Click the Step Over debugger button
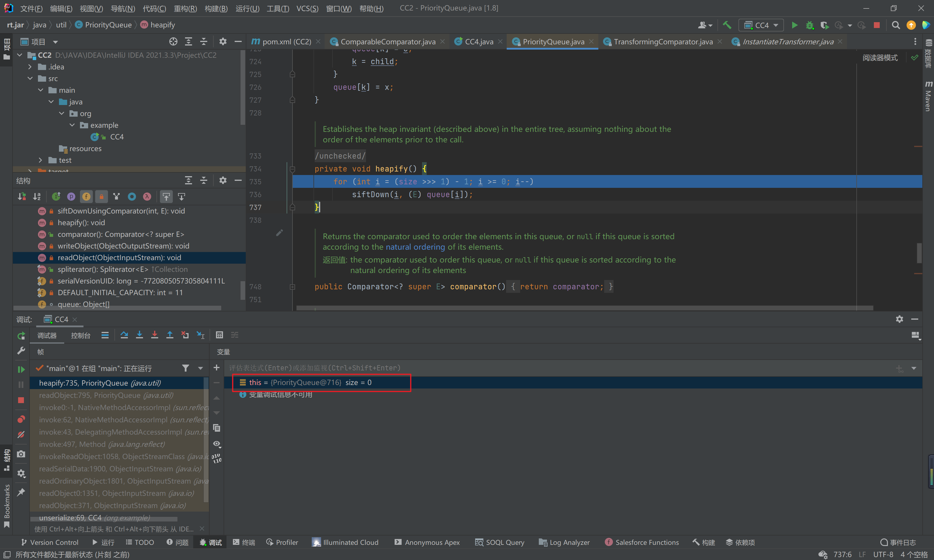Image resolution: width=934 pixels, height=560 pixels. 124,335
